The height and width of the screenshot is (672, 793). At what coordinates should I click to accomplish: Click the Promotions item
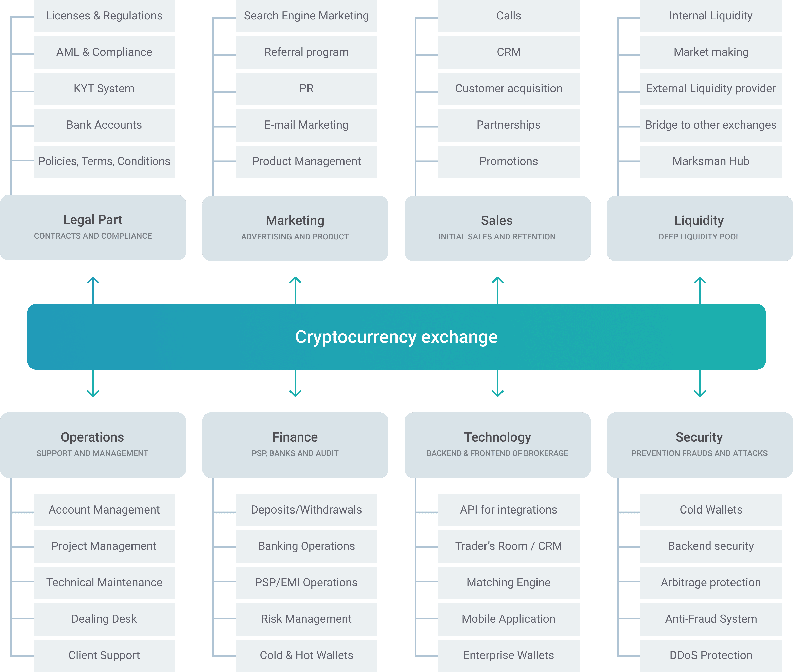[x=509, y=162]
